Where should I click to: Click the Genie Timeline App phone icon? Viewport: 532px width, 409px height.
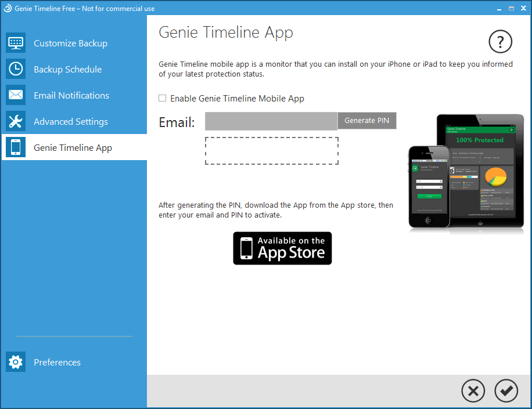click(16, 147)
